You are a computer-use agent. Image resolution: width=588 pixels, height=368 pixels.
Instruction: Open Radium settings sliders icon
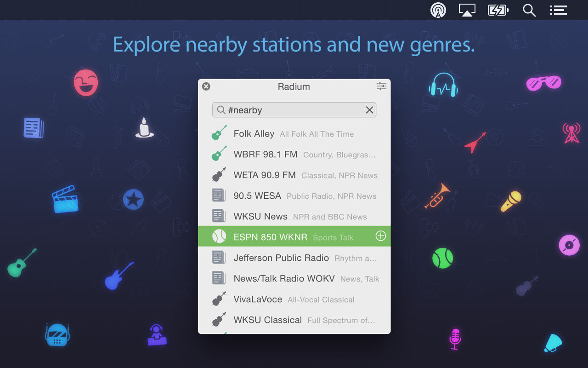tap(381, 86)
